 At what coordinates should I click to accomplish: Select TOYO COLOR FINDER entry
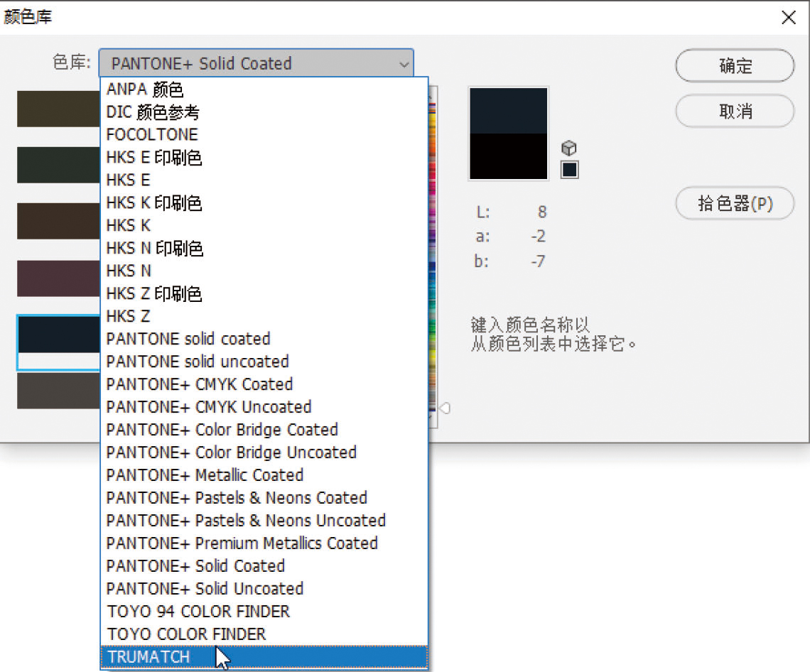pyautogui.click(x=264, y=635)
